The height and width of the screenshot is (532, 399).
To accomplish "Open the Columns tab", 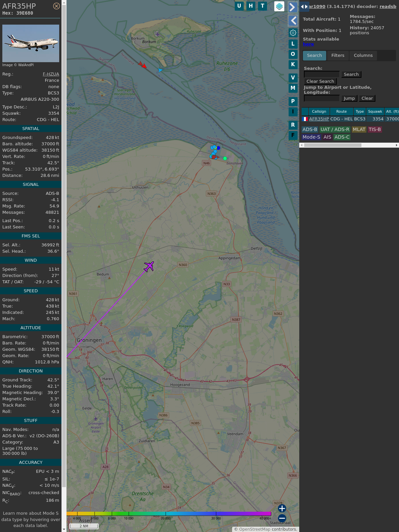I will [363, 56].
